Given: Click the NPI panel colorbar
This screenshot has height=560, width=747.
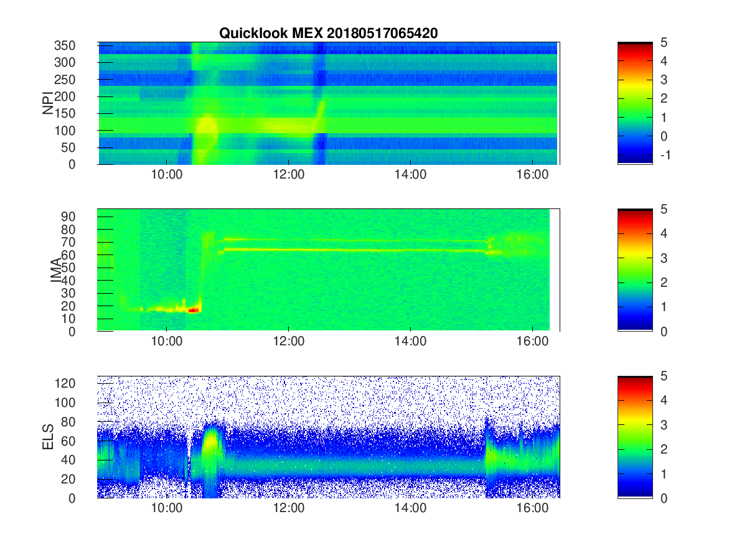Looking at the screenshot, I should point(635,103).
